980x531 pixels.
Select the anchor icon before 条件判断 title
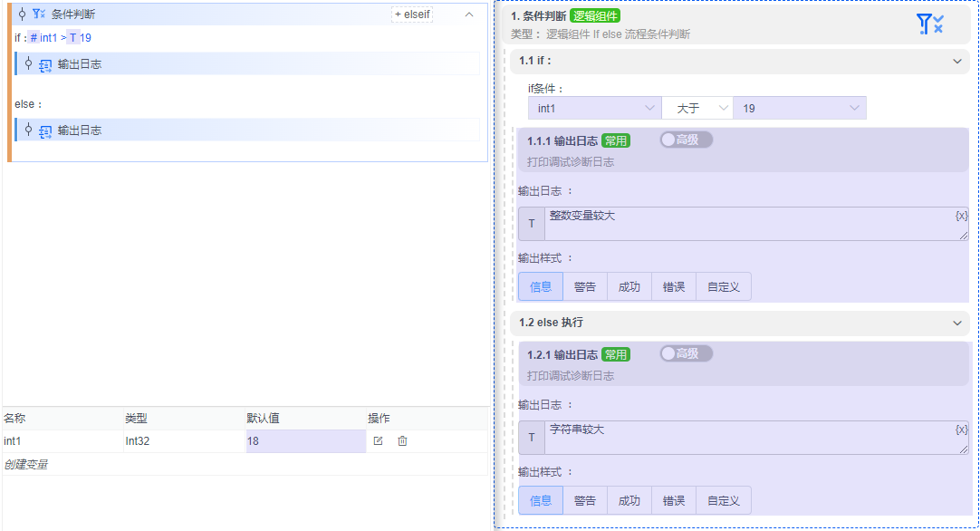(23, 14)
